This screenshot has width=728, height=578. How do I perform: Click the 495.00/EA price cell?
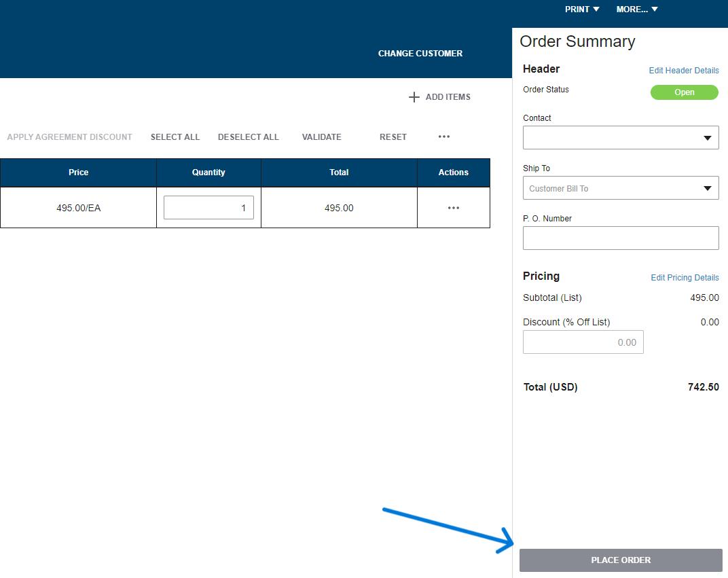pos(79,208)
